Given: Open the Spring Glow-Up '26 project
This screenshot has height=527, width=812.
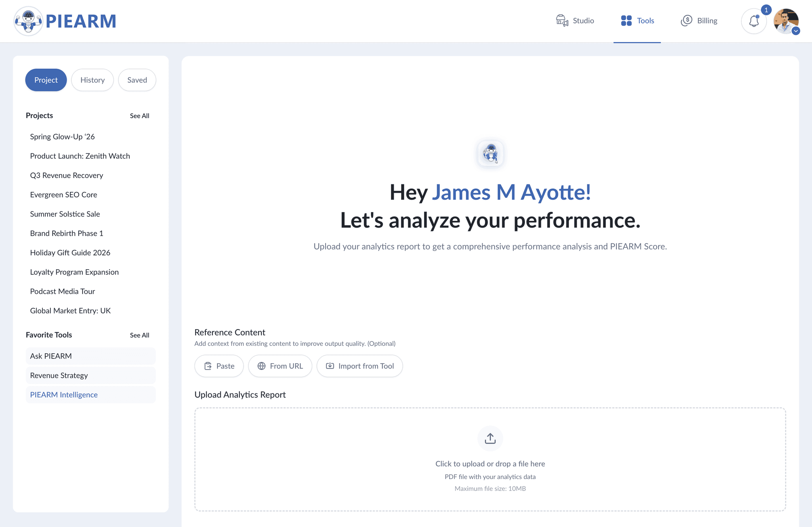Looking at the screenshot, I should tap(62, 137).
